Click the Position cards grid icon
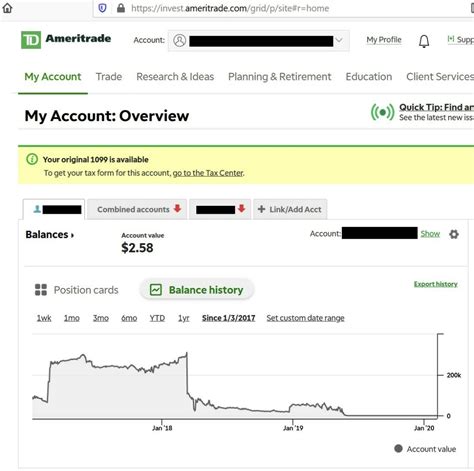The width and height of the screenshot is (474, 471). pos(41,290)
